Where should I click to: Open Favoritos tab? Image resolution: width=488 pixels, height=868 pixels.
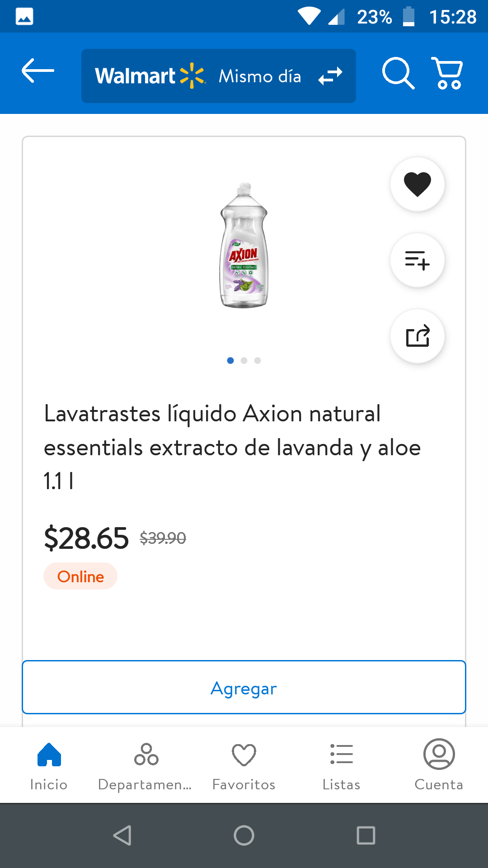coord(244,765)
